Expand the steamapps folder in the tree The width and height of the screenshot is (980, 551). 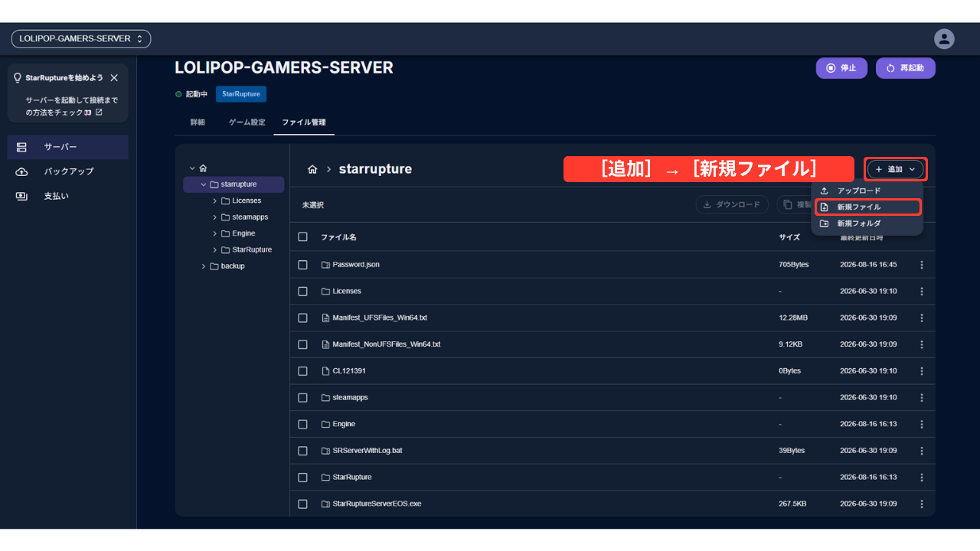[x=215, y=217]
